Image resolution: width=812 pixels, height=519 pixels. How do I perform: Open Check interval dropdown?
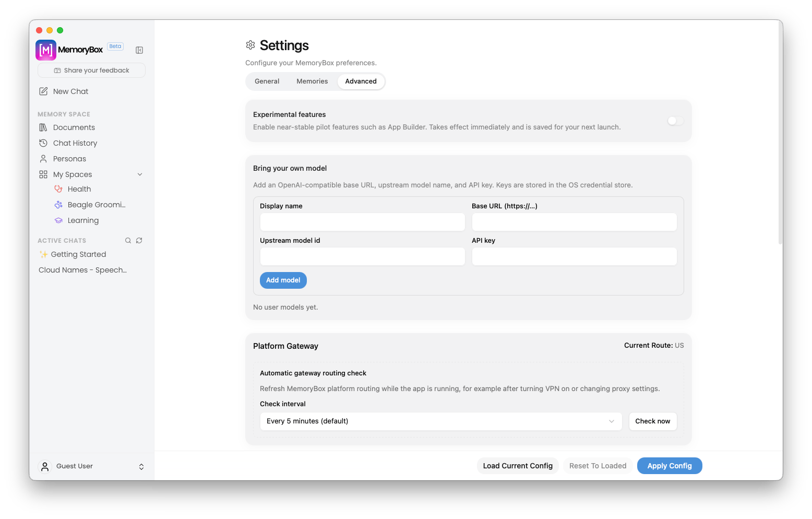(441, 421)
